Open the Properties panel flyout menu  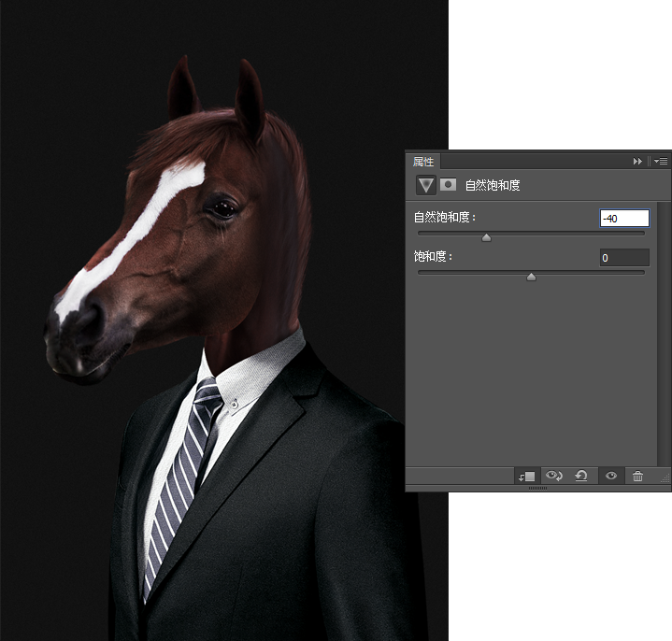click(661, 161)
